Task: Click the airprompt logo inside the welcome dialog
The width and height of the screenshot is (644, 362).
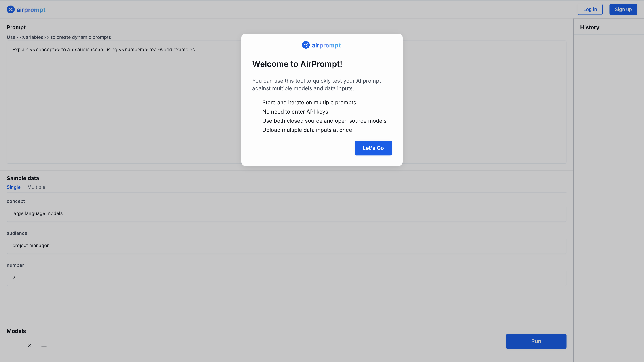Action: pyautogui.click(x=321, y=45)
